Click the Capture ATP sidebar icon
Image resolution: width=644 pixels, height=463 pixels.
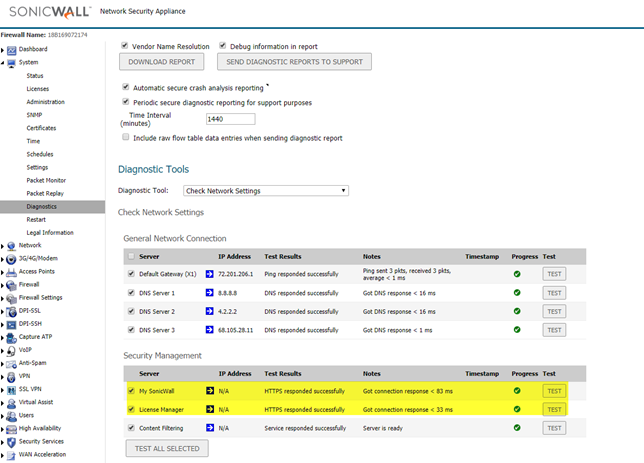tap(11, 336)
